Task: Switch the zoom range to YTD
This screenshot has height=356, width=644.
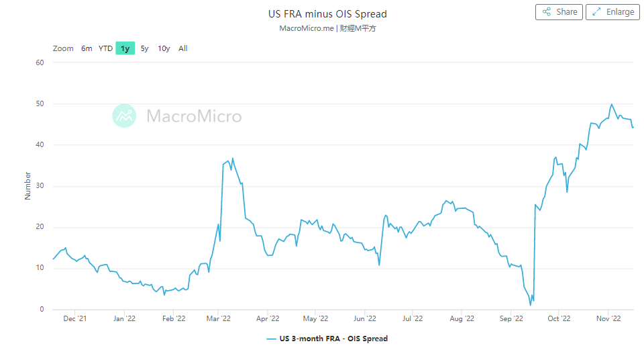Action: (x=106, y=48)
